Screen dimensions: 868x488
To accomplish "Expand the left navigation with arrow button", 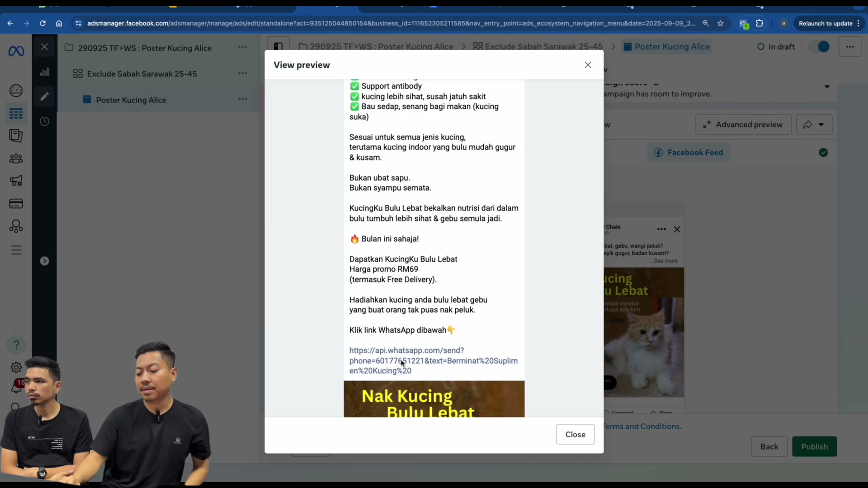I will point(44,261).
